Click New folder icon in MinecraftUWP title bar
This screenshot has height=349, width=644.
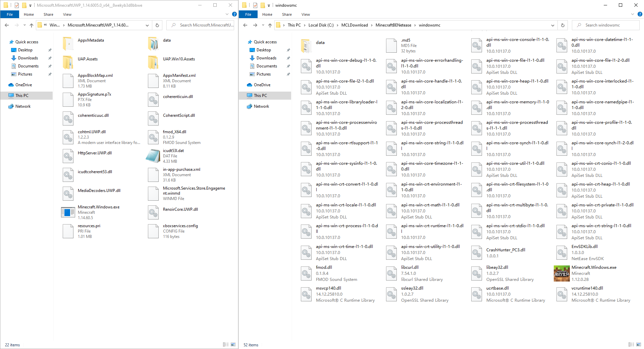(24, 5)
